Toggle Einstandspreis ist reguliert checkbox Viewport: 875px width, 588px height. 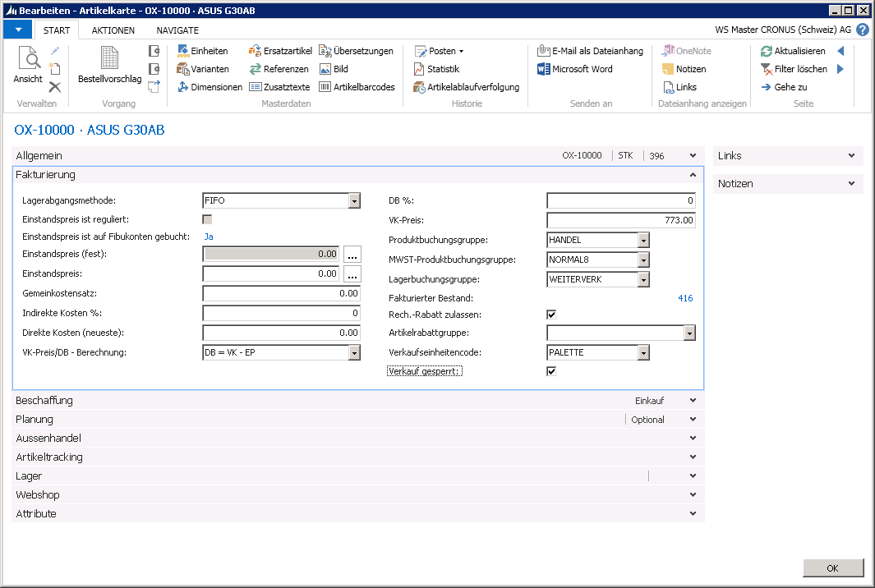click(x=208, y=219)
